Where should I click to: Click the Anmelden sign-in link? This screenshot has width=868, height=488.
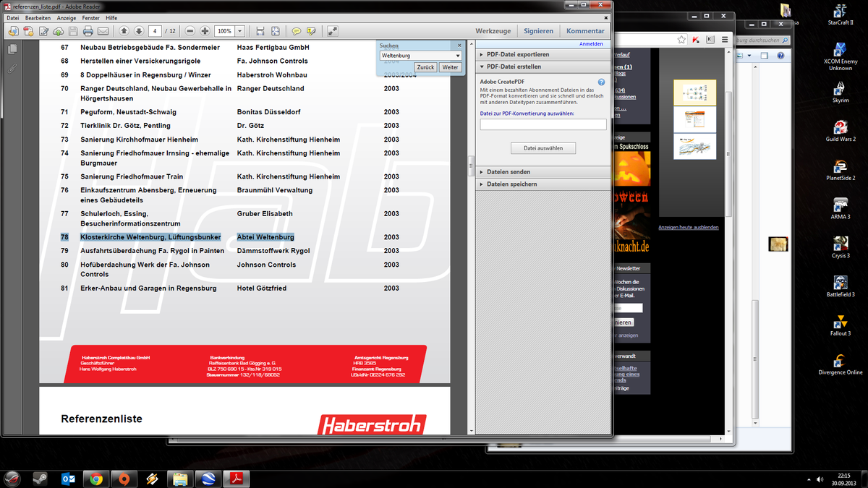591,44
